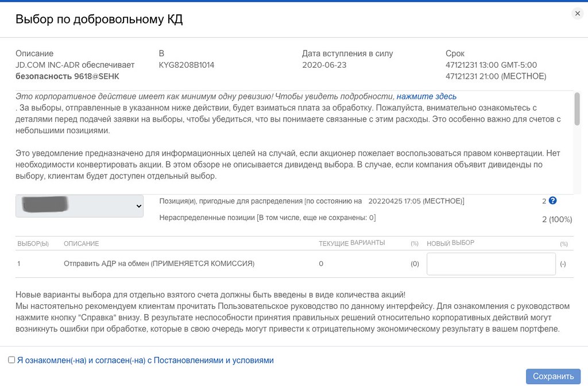Click the unallocated positions value 2 (100%)

(x=557, y=219)
